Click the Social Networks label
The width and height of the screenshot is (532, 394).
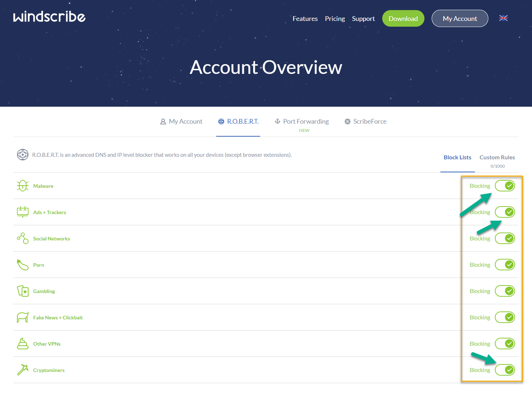(x=52, y=239)
